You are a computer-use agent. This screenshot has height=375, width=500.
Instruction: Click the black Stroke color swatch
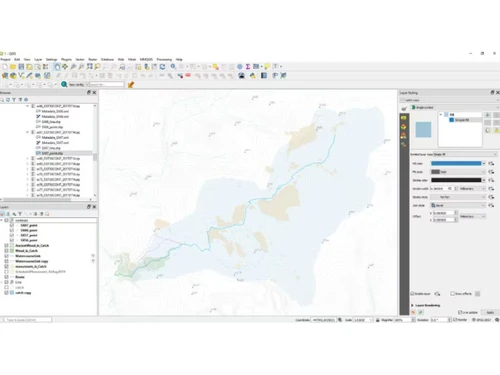(x=456, y=180)
